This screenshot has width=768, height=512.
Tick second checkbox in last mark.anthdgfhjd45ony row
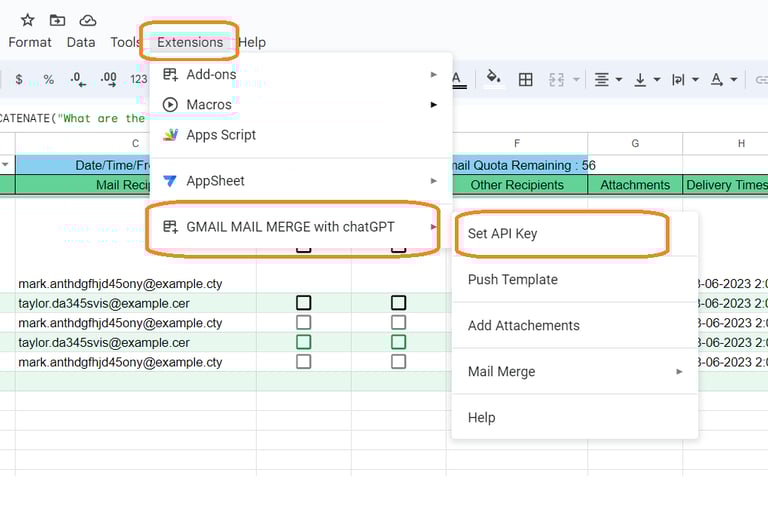(399, 362)
